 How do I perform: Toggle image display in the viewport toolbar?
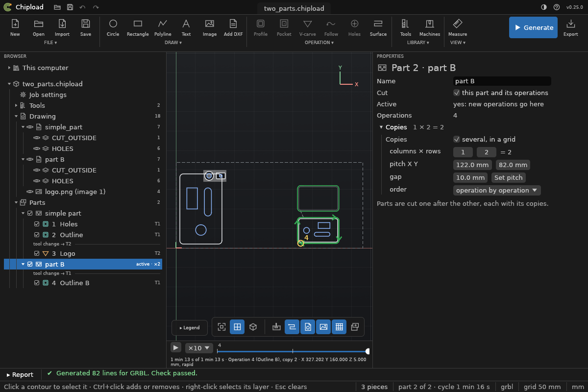click(323, 327)
